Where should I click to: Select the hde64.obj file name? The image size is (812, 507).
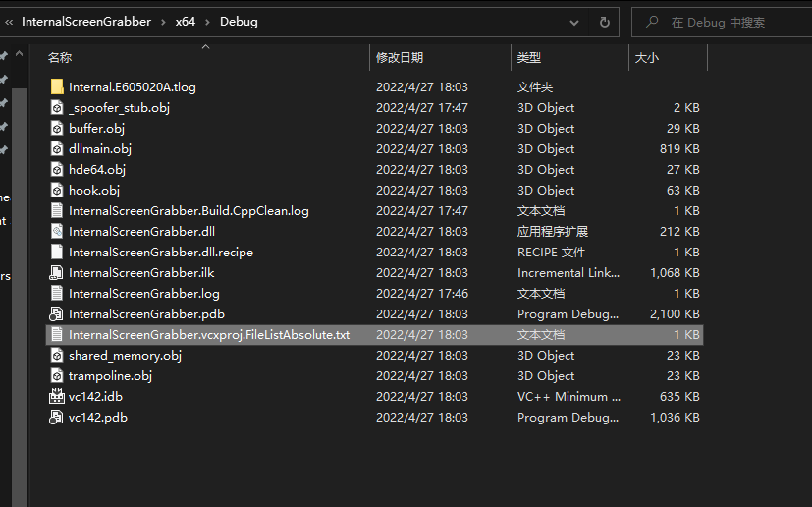coord(97,170)
